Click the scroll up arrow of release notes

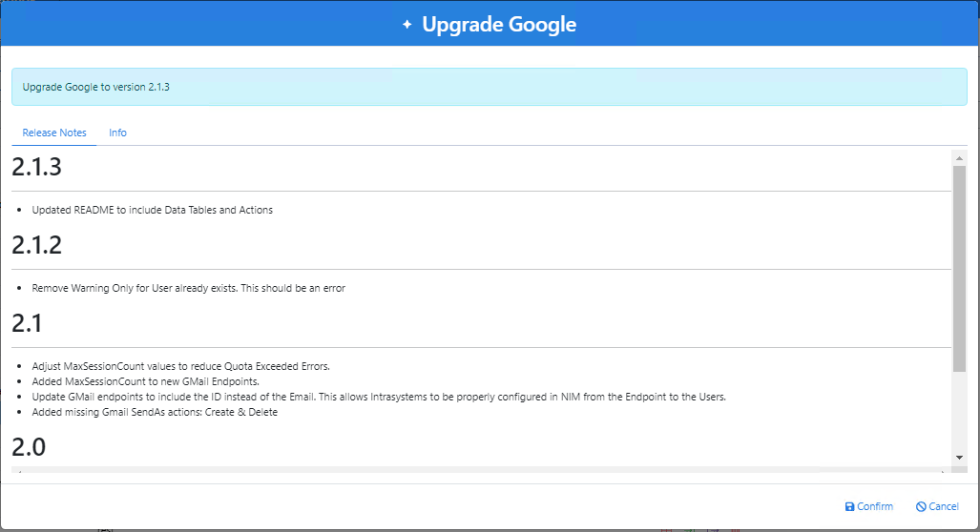959,157
